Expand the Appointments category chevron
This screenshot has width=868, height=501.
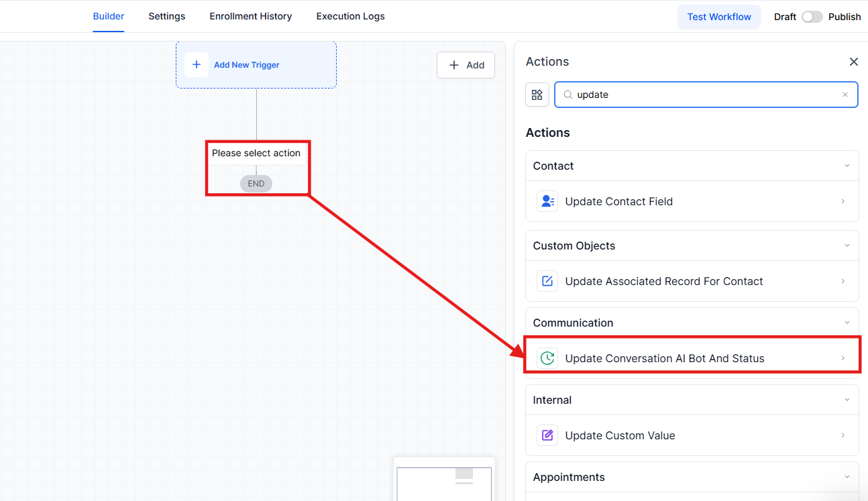847,477
